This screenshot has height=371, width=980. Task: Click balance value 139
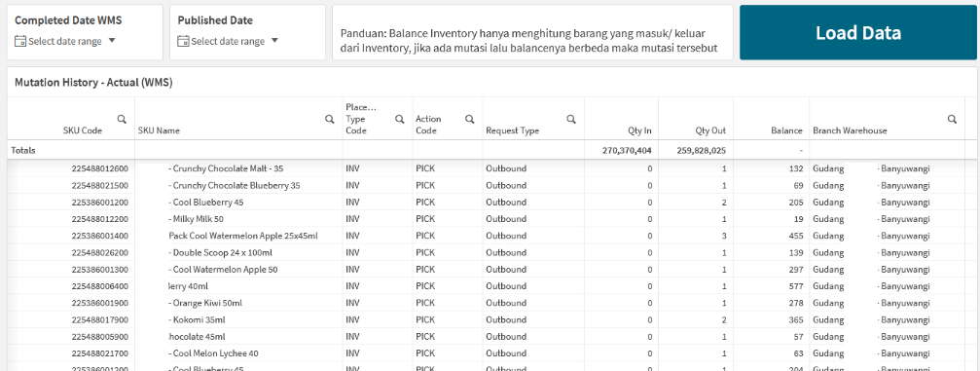(796, 253)
